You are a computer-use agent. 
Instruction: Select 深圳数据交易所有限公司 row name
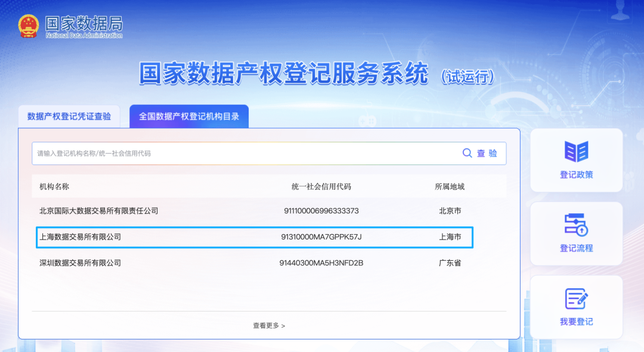tap(80, 263)
